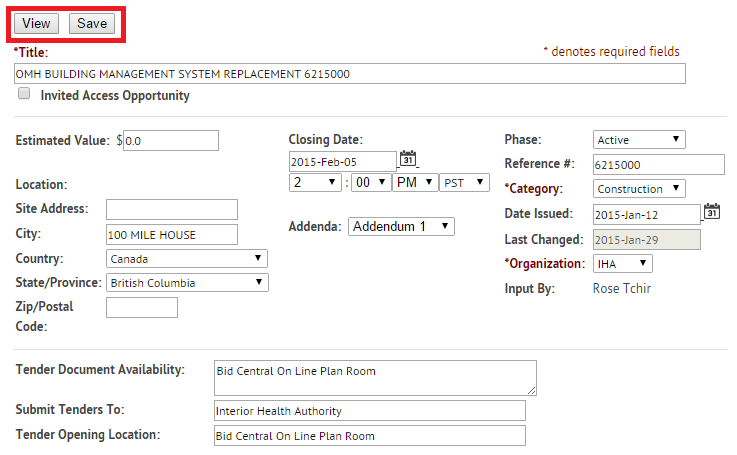Click the Save button
Screen dimensions: 737x455
(x=92, y=23)
